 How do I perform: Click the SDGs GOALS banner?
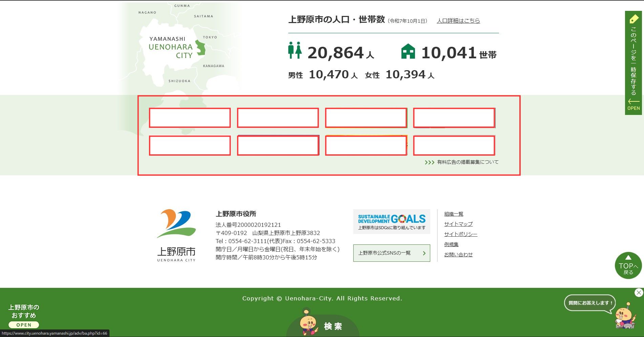coord(391,220)
